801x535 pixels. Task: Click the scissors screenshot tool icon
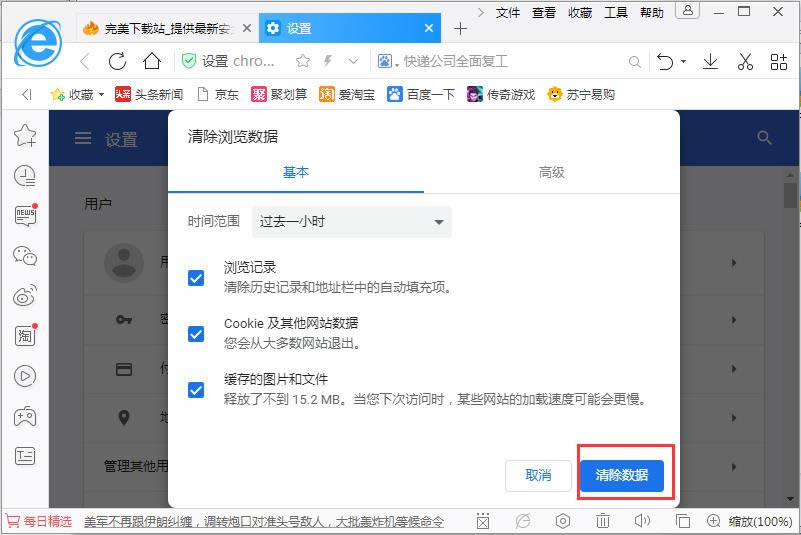(745, 61)
